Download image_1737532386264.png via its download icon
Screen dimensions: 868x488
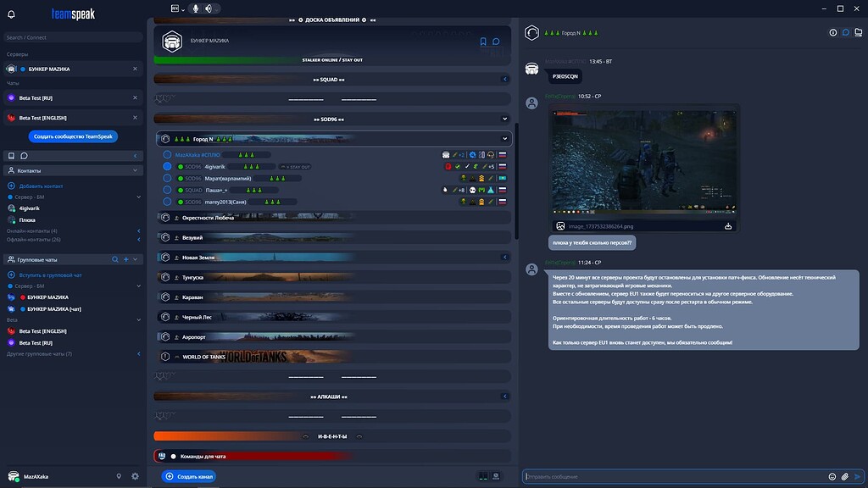[x=727, y=226]
